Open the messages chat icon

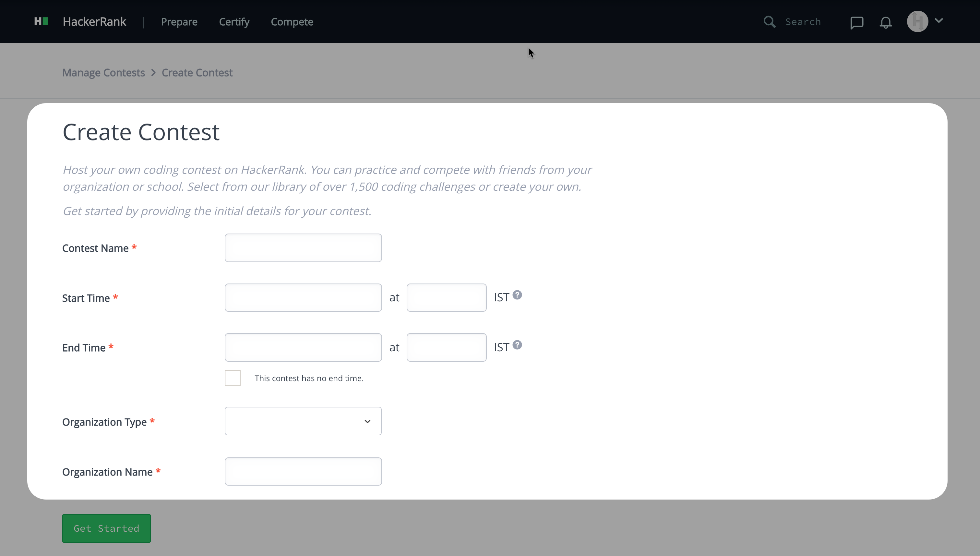coord(857,22)
